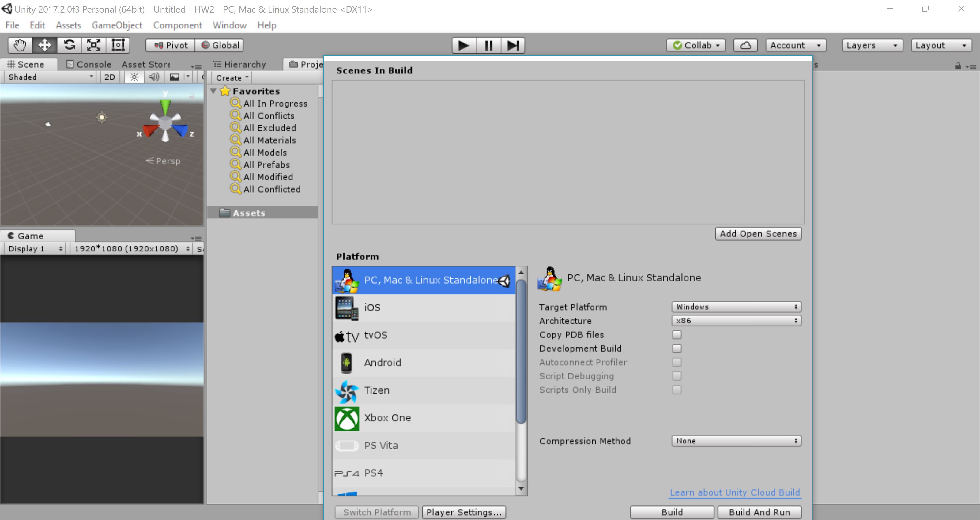Open Shaded draw mode dropdown
The height and width of the screenshot is (520, 980).
point(50,77)
